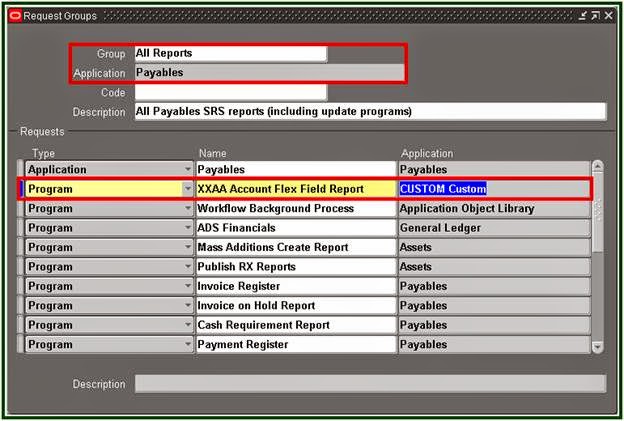The height and width of the screenshot is (421, 624).
Task: Open Type dropdown for Invoice Register row
Action: (x=188, y=286)
